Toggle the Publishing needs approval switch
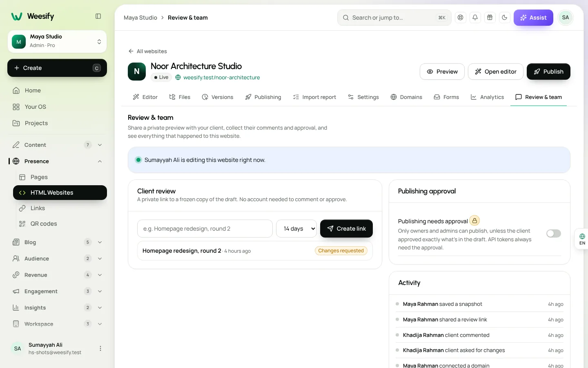The width and height of the screenshot is (588, 368). 554,233
